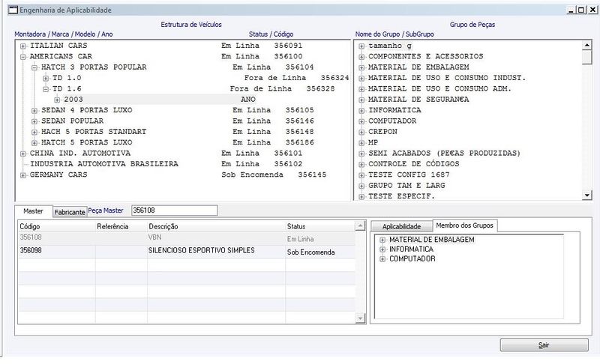Expand the TD 1.0 node
The width and height of the screenshot is (600, 364).
point(46,79)
